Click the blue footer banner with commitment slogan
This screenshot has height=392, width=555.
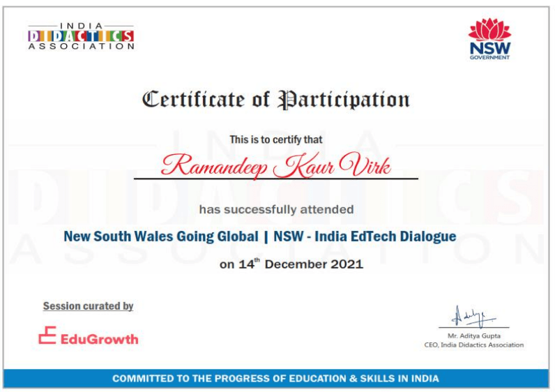click(x=276, y=379)
